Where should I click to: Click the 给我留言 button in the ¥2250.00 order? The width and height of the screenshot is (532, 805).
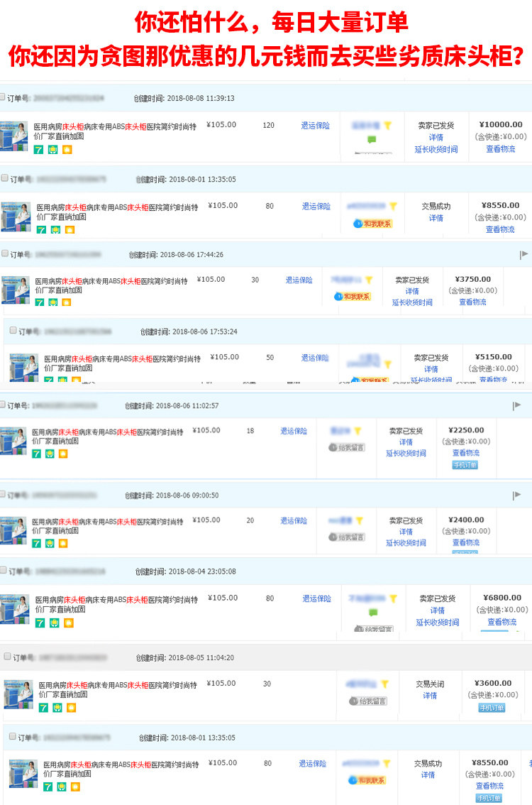[347, 448]
